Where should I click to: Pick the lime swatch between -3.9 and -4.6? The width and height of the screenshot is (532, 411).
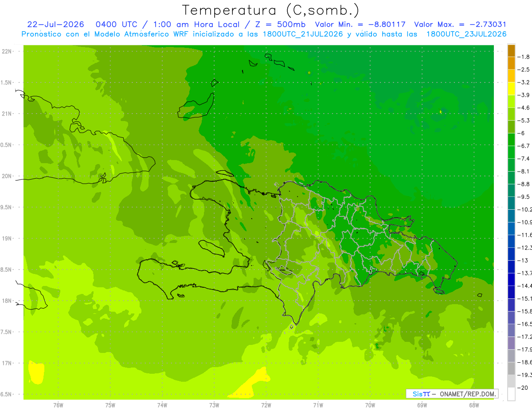(x=511, y=102)
